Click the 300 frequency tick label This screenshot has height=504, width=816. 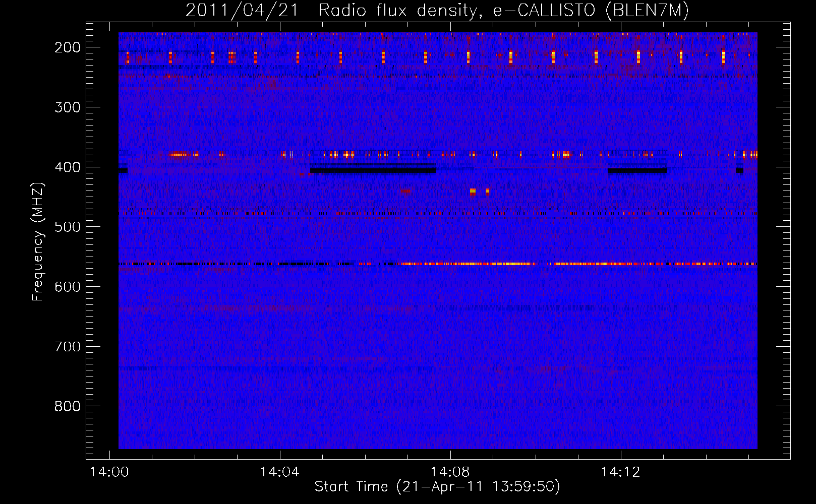(x=68, y=107)
